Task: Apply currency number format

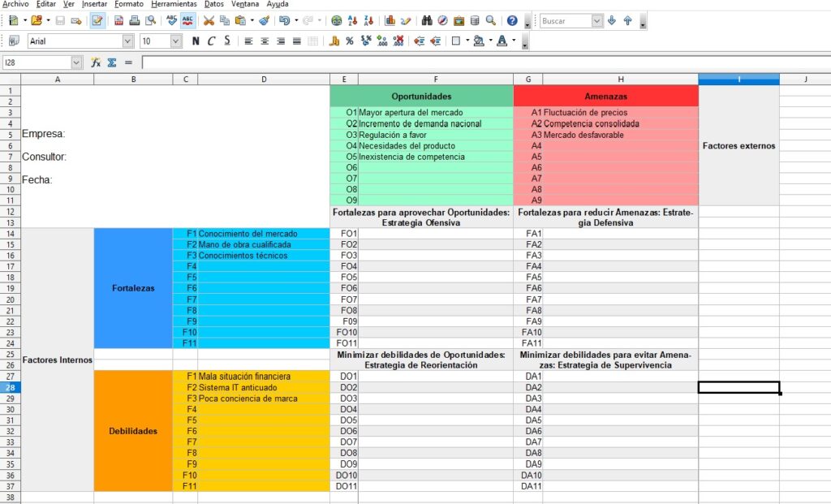Action: click(x=334, y=41)
